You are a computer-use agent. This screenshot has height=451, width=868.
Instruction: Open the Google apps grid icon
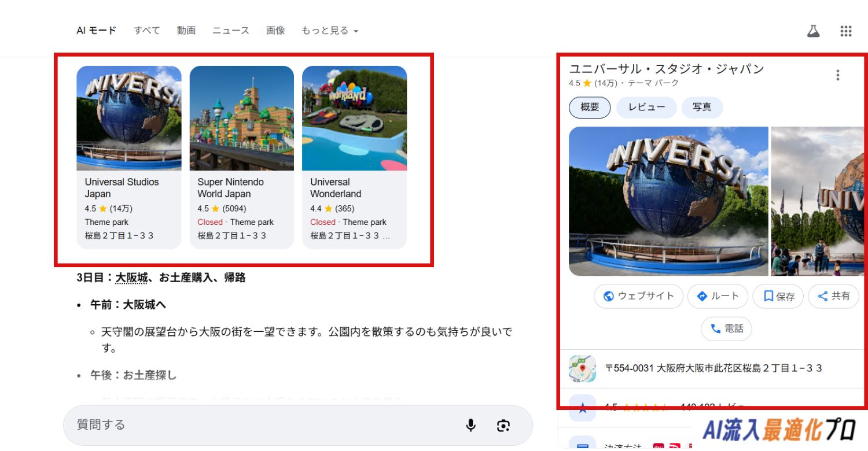845,31
